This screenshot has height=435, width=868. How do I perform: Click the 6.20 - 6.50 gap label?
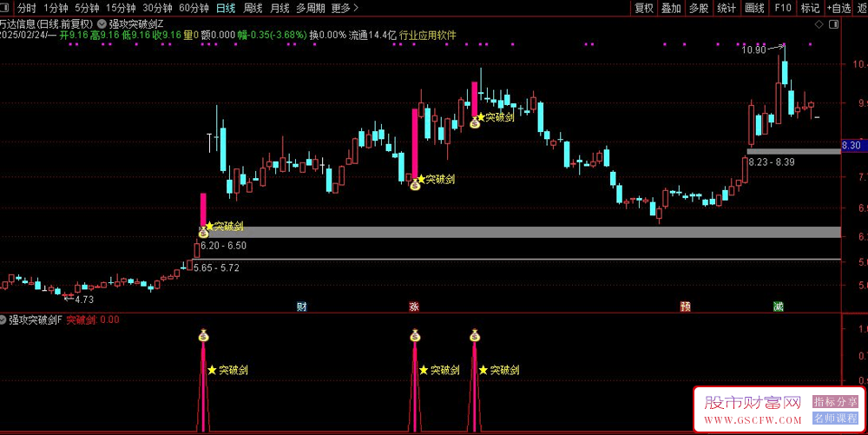tap(223, 246)
